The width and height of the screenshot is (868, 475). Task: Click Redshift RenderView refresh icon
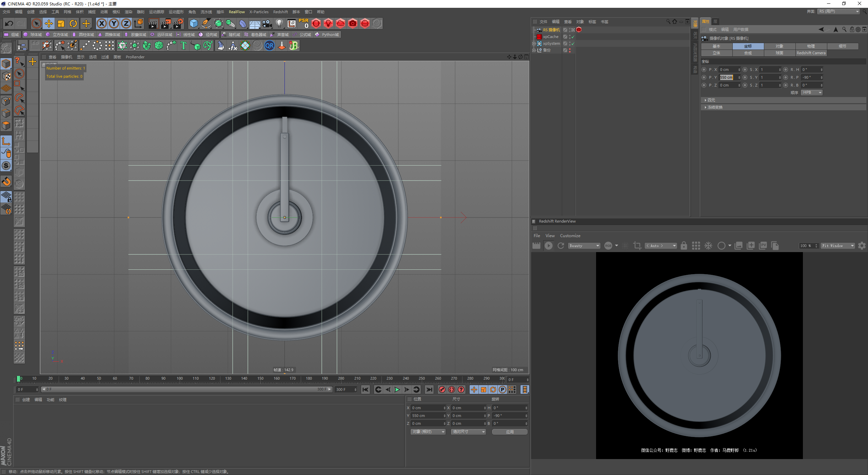[x=560, y=246]
